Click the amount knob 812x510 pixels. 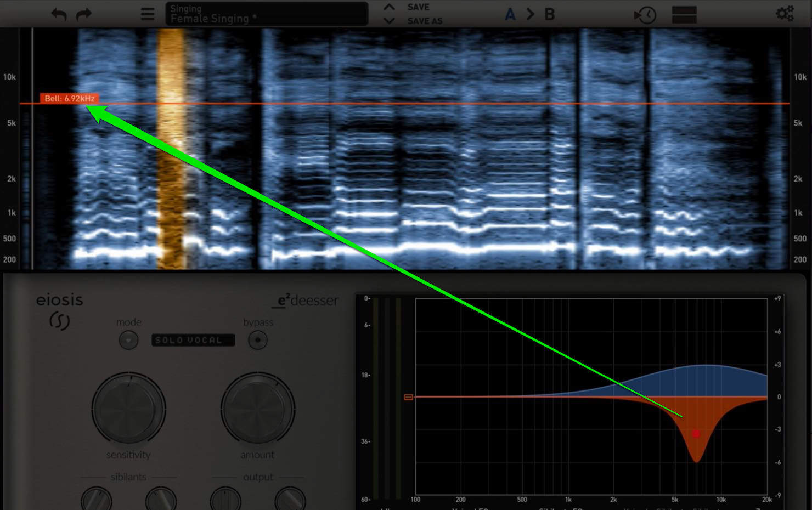(x=258, y=409)
